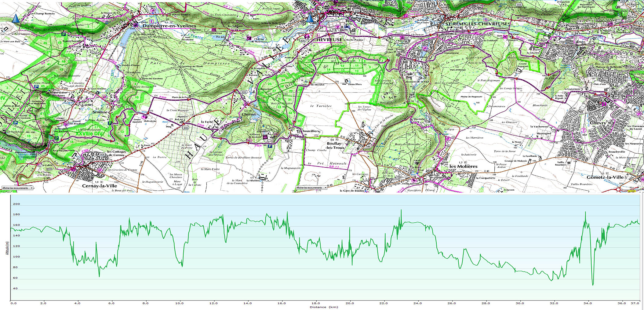Click 'les Cottages de Cernay' label
This screenshot has width=644, height=310.
[x=116, y=153]
